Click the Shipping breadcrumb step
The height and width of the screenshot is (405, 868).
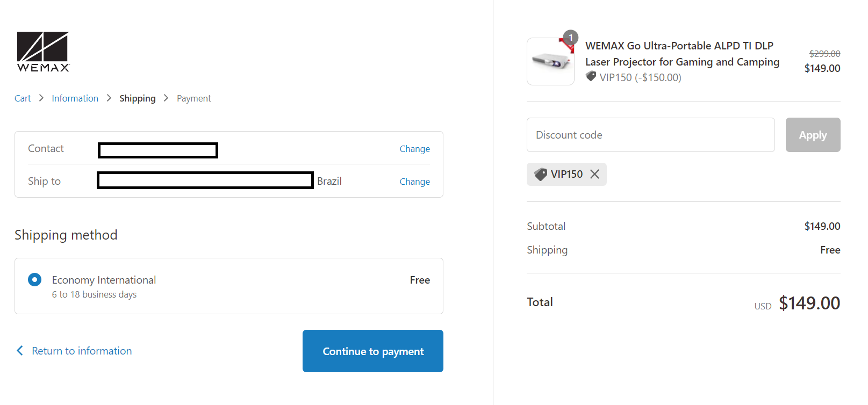(137, 98)
